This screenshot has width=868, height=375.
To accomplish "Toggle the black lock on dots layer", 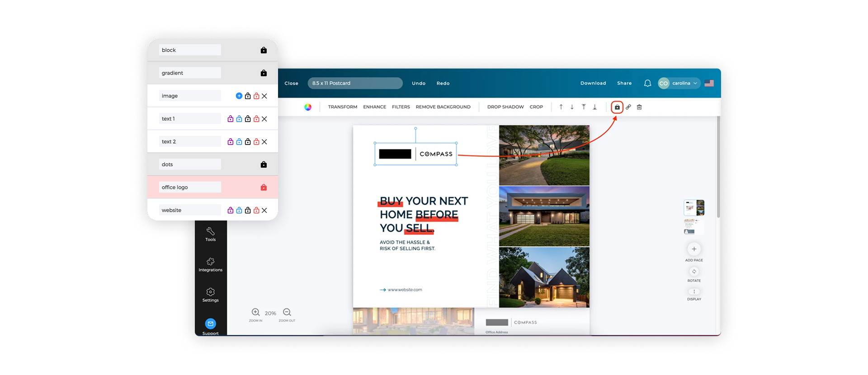I will point(264,164).
